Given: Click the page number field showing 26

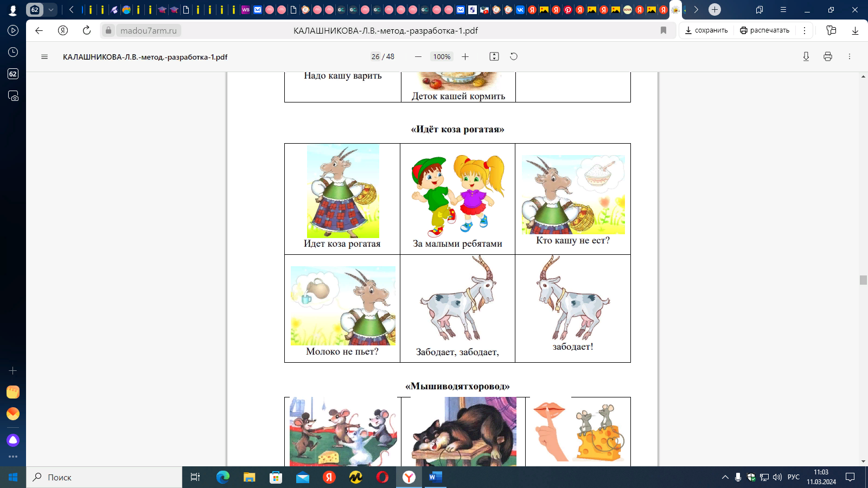Looking at the screenshot, I should tap(375, 57).
